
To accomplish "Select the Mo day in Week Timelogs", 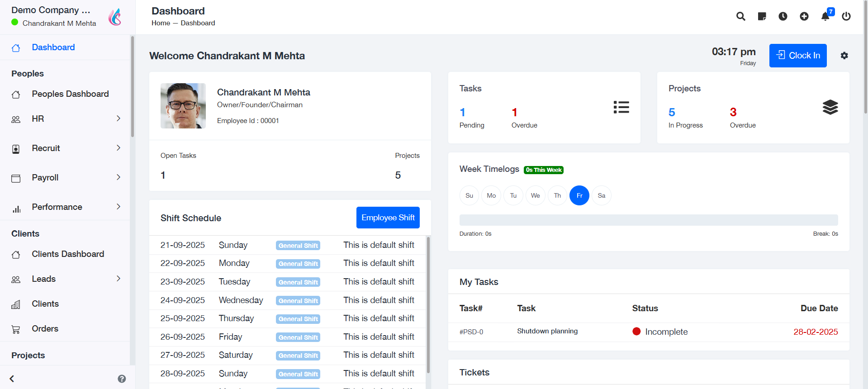I will pyautogui.click(x=491, y=195).
